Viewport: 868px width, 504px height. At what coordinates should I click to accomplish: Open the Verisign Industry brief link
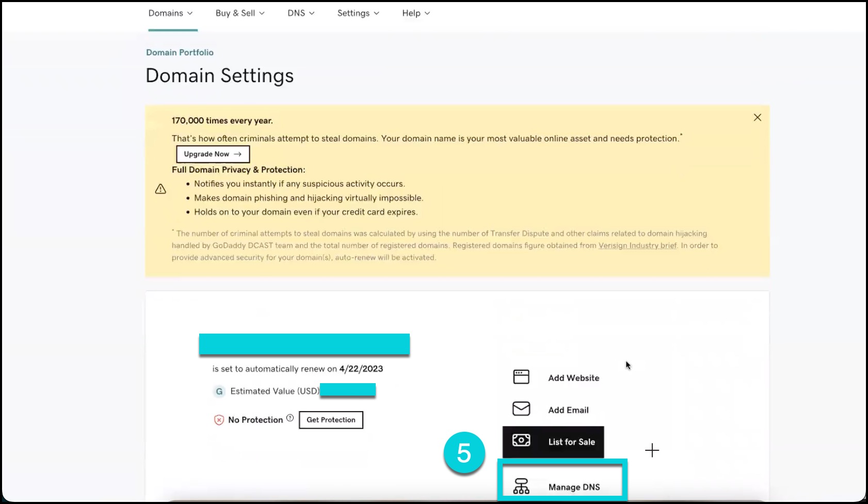click(637, 246)
